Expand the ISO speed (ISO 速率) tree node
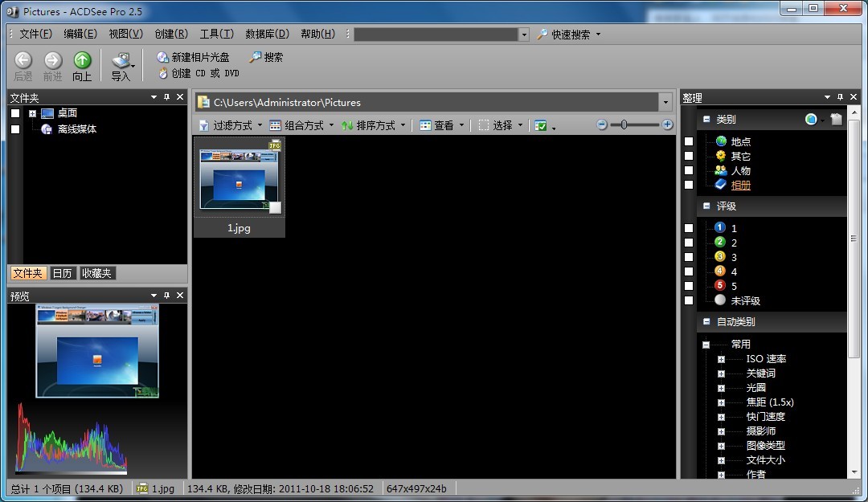This screenshot has height=502, width=868. click(x=721, y=359)
